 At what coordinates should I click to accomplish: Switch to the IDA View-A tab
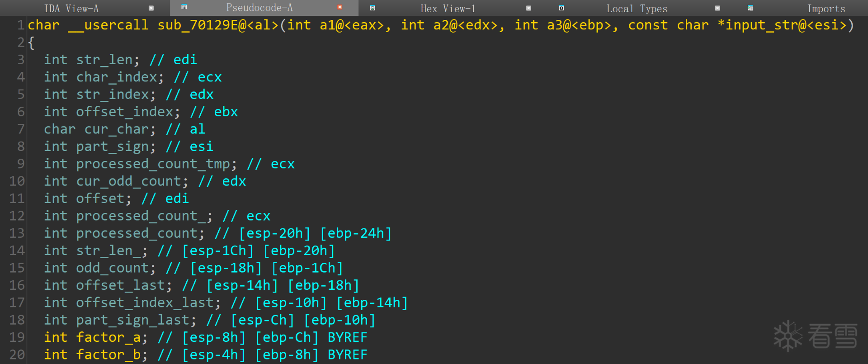point(71,9)
